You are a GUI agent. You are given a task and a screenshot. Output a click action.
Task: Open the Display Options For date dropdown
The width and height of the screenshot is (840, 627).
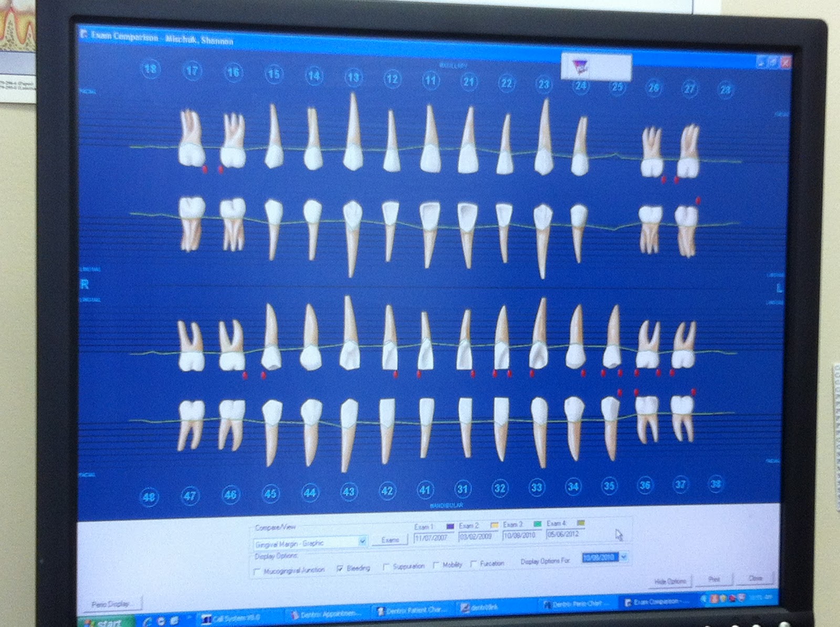(624, 557)
